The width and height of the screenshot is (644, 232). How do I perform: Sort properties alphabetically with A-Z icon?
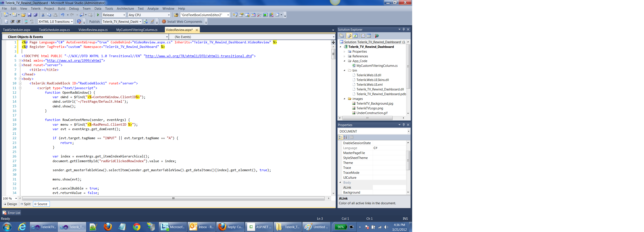[x=345, y=137]
